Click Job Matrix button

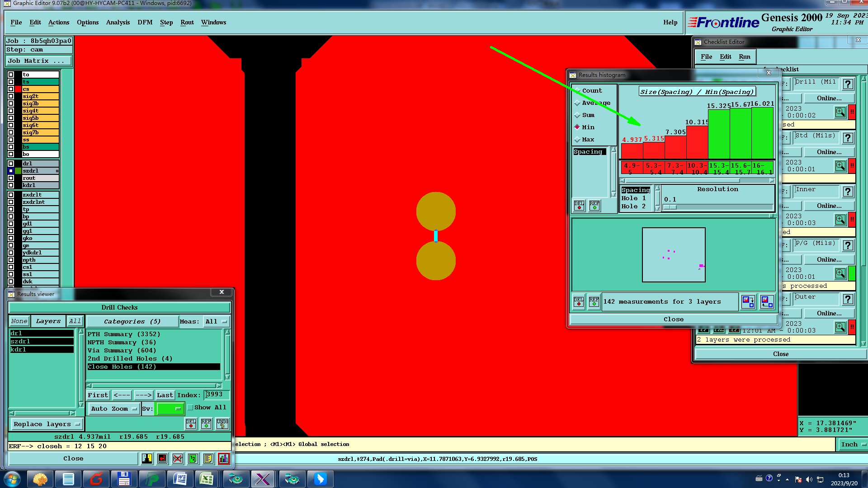pos(39,61)
